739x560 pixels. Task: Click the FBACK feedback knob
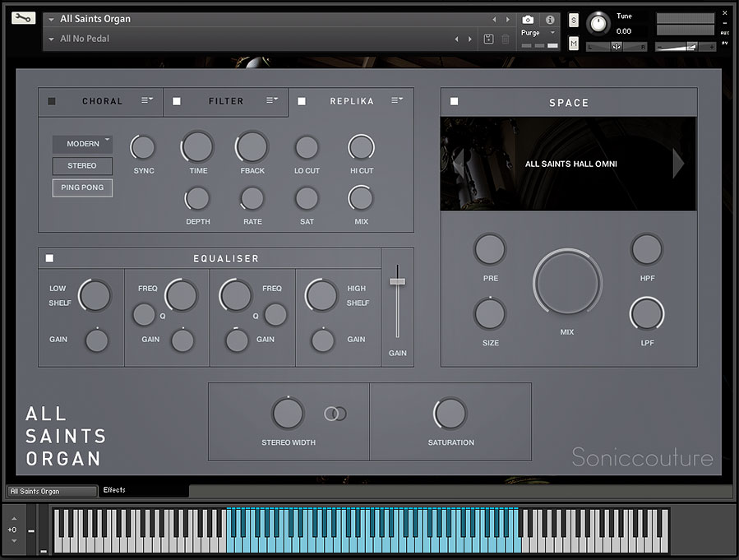pos(252,147)
